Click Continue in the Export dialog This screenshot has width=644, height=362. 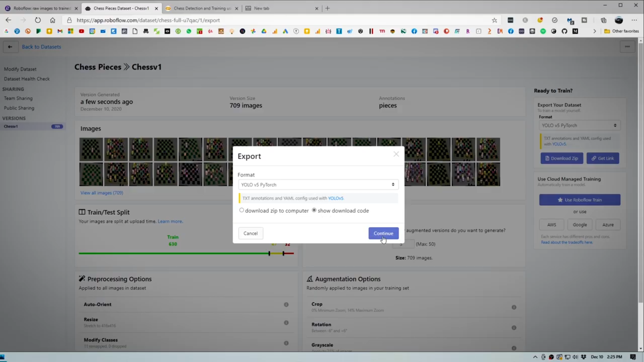[383, 233]
